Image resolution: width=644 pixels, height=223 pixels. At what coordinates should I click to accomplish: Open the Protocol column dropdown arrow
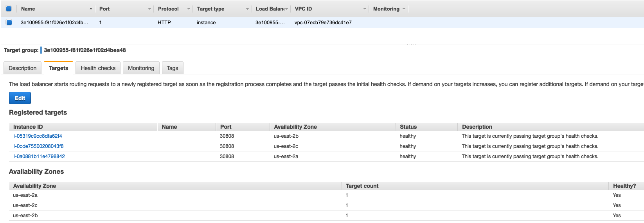189,9
